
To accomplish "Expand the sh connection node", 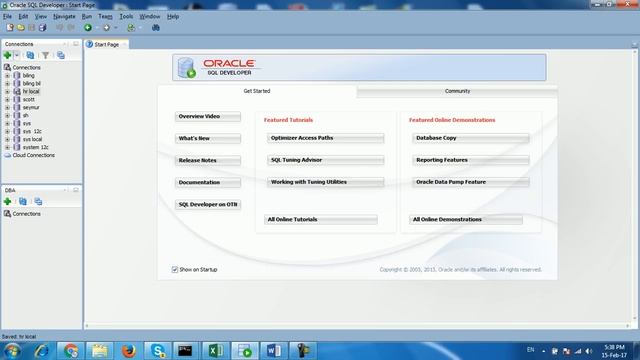I will coord(7,116).
